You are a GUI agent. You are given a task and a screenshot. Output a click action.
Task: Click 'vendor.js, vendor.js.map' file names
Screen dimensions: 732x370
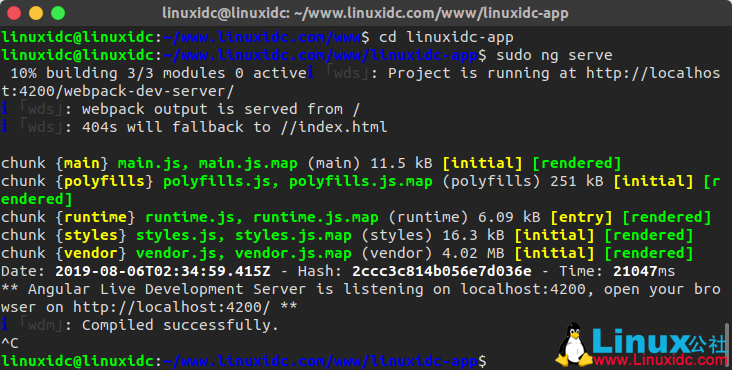coord(244,253)
